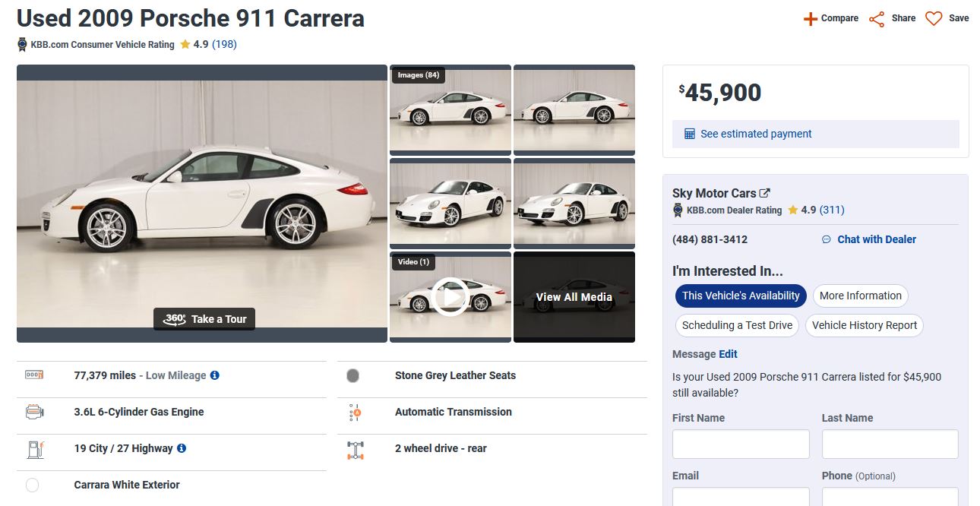The height and width of the screenshot is (506, 980).
Task: Click the Last Name input field
Action: [890, 444]
